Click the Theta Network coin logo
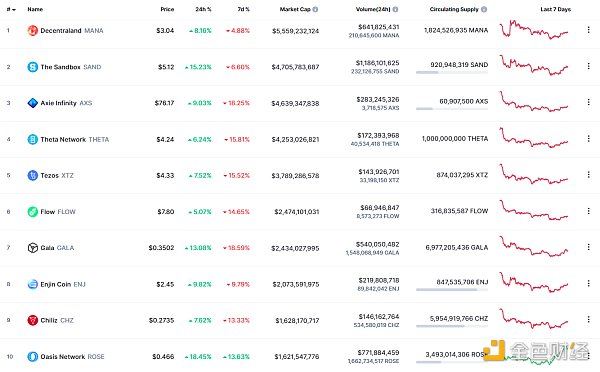600x372 pixels. [x=33, y=139]
